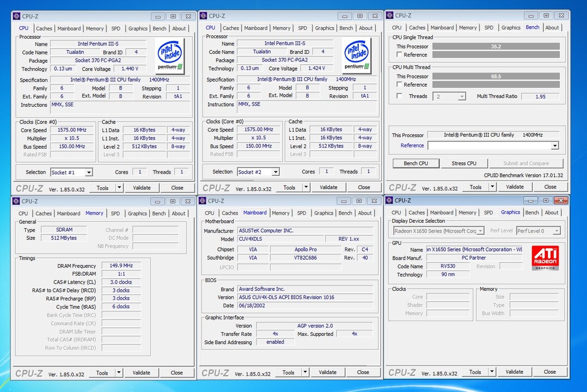Image resolution: width=587 pixels, height=392 pixels.
Task: Click the CPU-Z app icon in the Socket #1 window title bar
Action: (16, 16)
